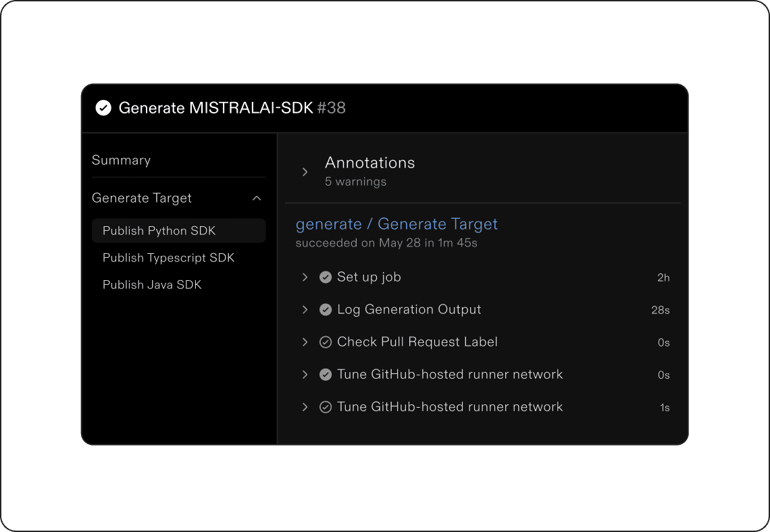Click the check icon of the 1s Tune GitHub-hosted runner step
The height and width of the screenshot is (532, 770).
326,407
